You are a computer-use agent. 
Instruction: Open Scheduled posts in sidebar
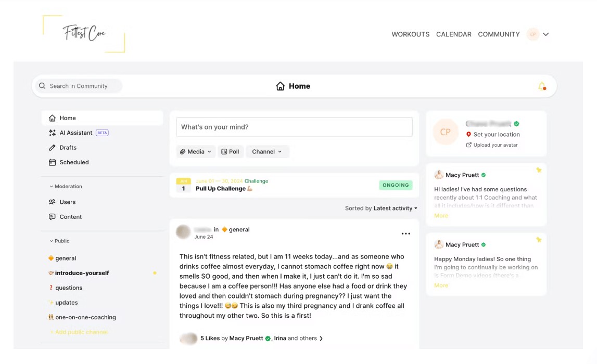click(74, 162)
